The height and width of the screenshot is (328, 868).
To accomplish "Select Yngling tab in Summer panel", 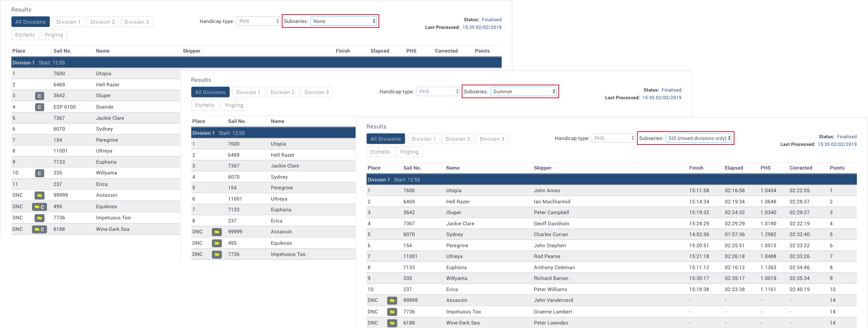I will 234,105.
